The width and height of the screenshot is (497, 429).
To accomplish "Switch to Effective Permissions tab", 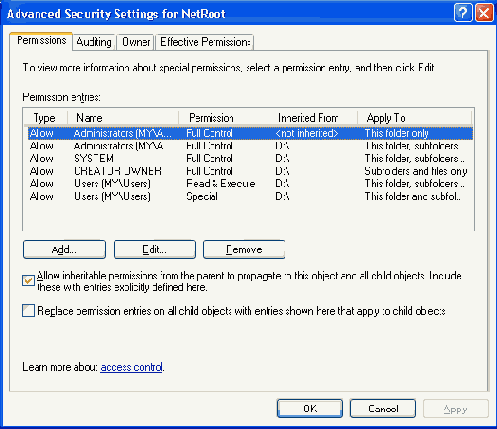I will [205, 42].
